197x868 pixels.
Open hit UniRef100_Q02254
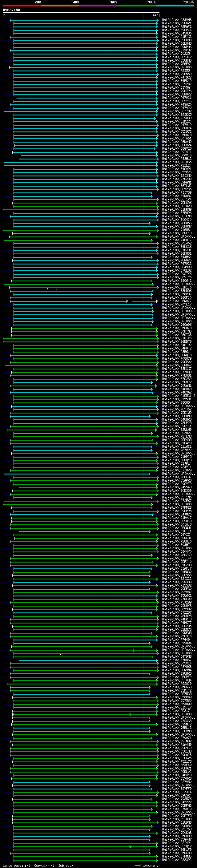click(x=177, y=54)
